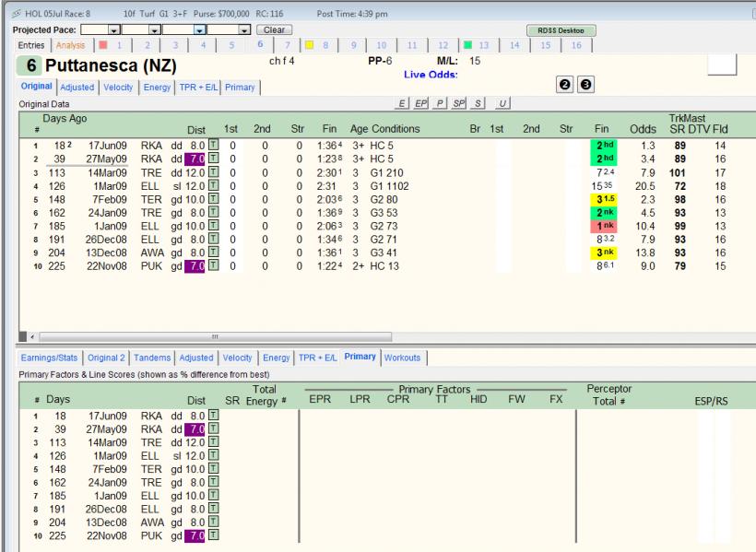756x552 pixels.
Task: Click the T surface icon in the 14Mar09 original data row
Action: click(213, 171)
